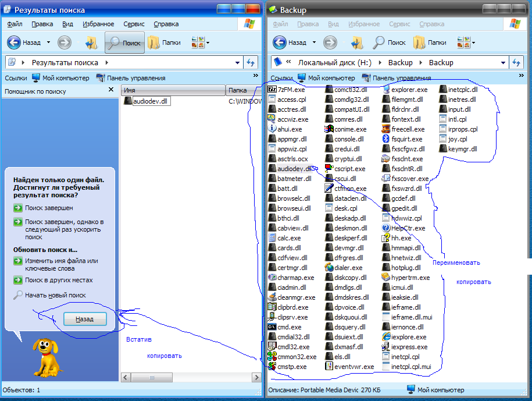The width and height of the screenshot is (532, 401).
Task: Click Начать новый поиск link
Action: point(49,295)
